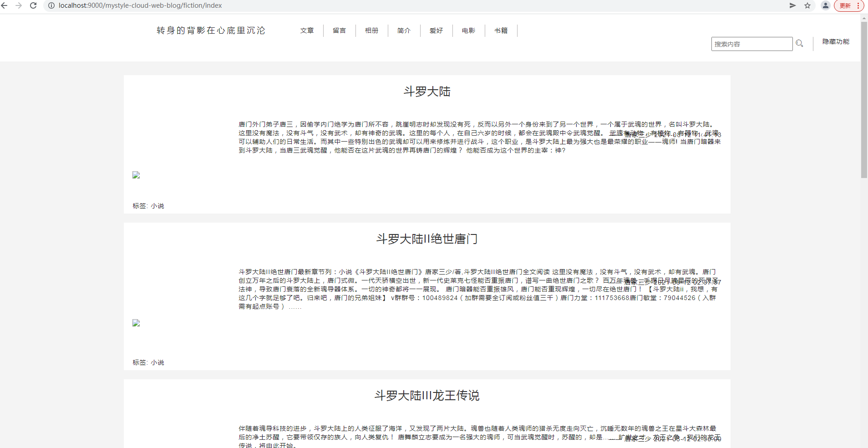
Task: Go back using the browser back arrow
Action: coord(5,5)
